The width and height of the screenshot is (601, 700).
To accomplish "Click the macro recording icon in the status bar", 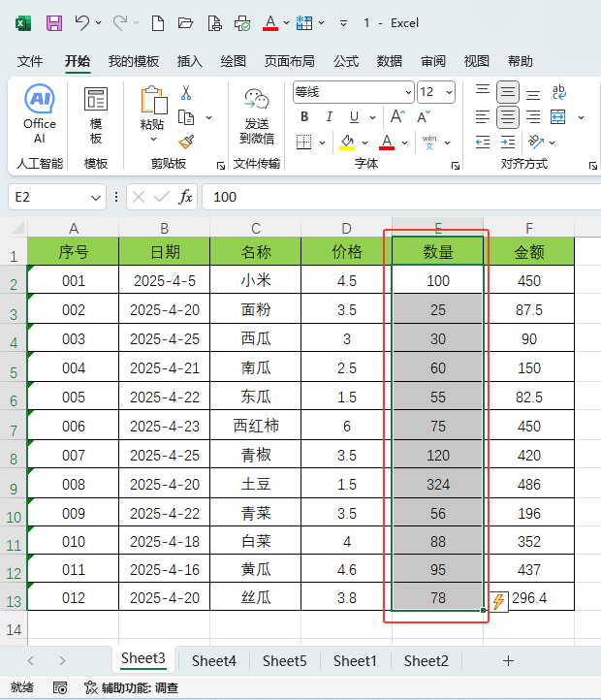I will pos(60,688).
